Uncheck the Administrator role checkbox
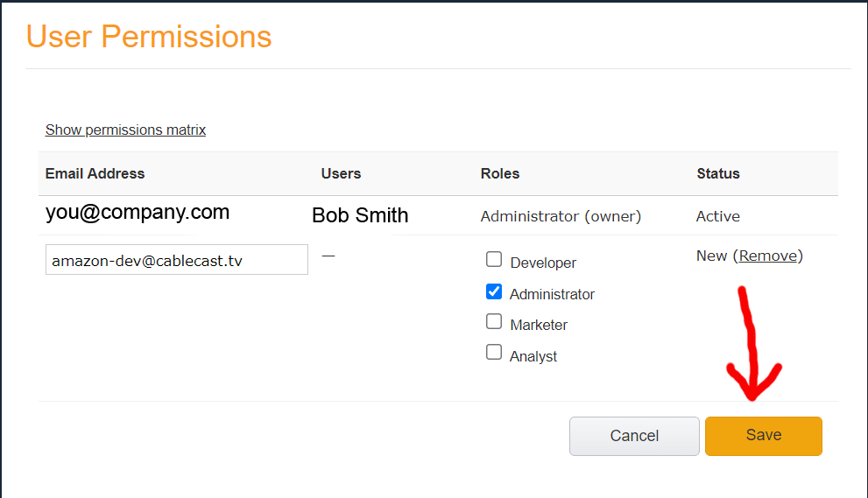The height and width of the screenshot is (498, 868). pyautogui.click(x=494, y=291)
